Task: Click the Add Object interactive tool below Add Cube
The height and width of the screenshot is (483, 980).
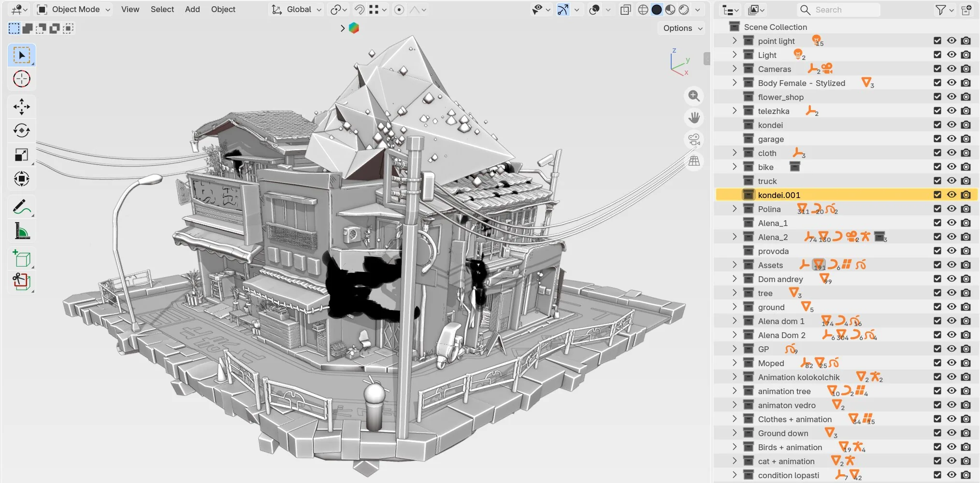Action: [x=22, y=282]
